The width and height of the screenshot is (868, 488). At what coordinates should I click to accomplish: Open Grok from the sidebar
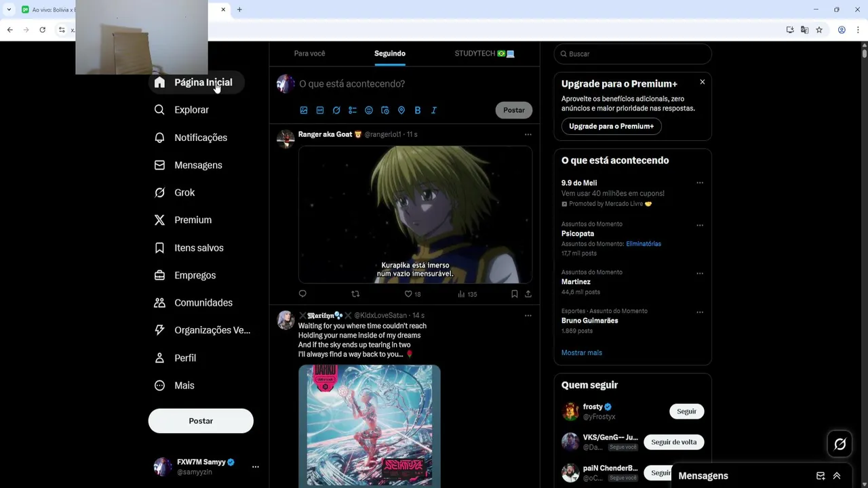coord(174,192)
